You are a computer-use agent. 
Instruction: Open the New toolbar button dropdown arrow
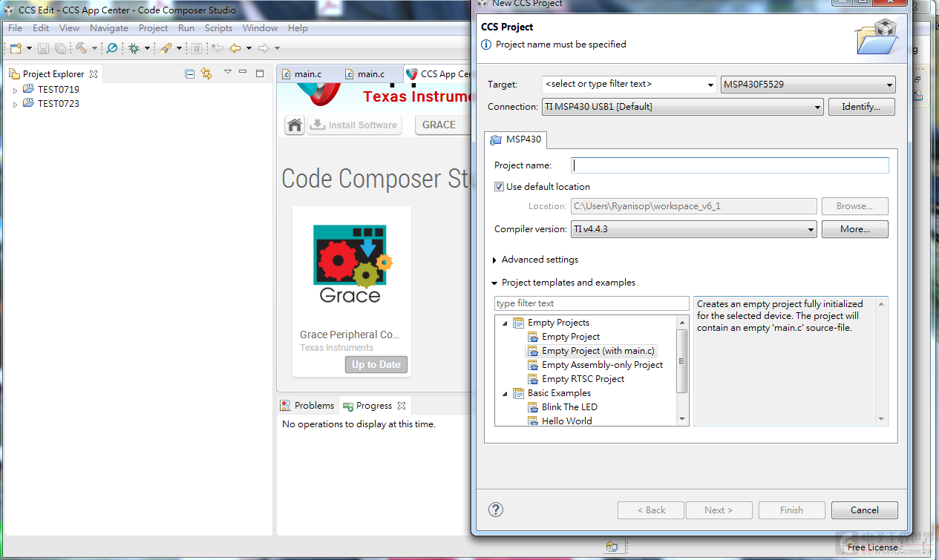click(29, 48)
